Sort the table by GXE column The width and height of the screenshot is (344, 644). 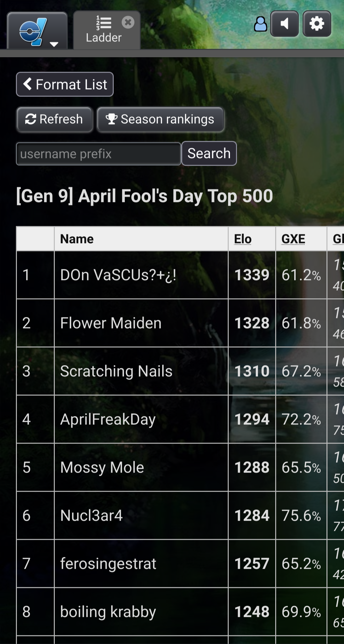pyautogui.click(x=293, y=239)
